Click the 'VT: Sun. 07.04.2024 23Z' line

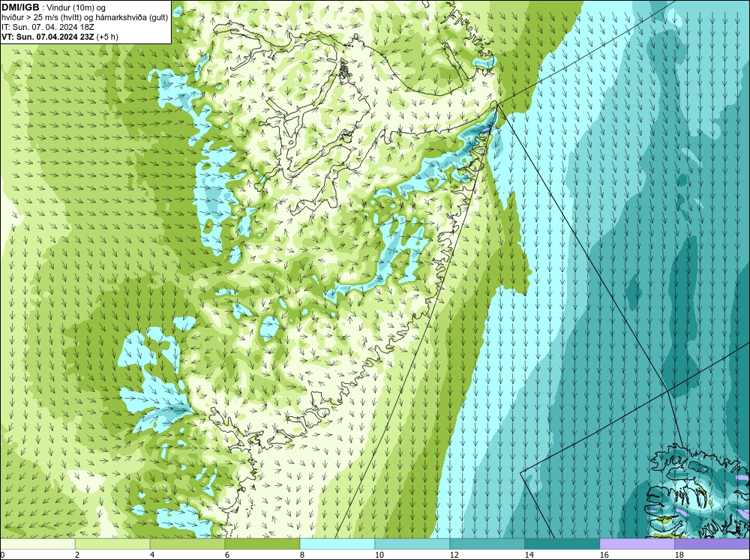[48, 37]
